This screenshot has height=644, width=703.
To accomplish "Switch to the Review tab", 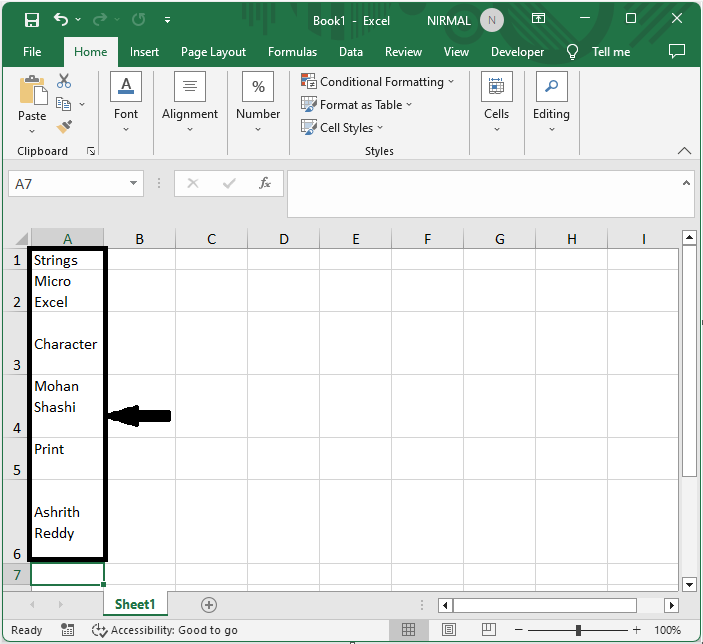I will click(x=403, y=52).
